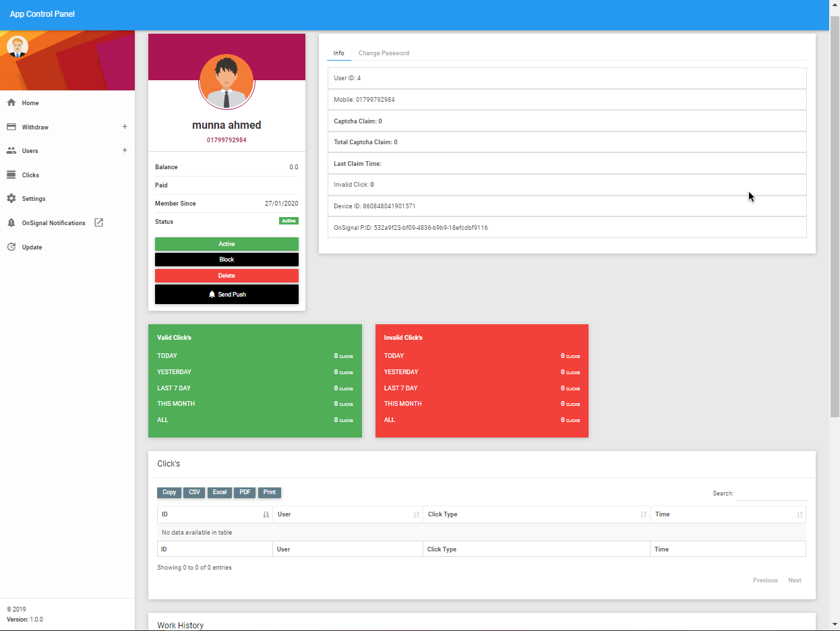This screenshot has height=631, width=840.
Task: Click the black Block button
Action: click(227, 260)
